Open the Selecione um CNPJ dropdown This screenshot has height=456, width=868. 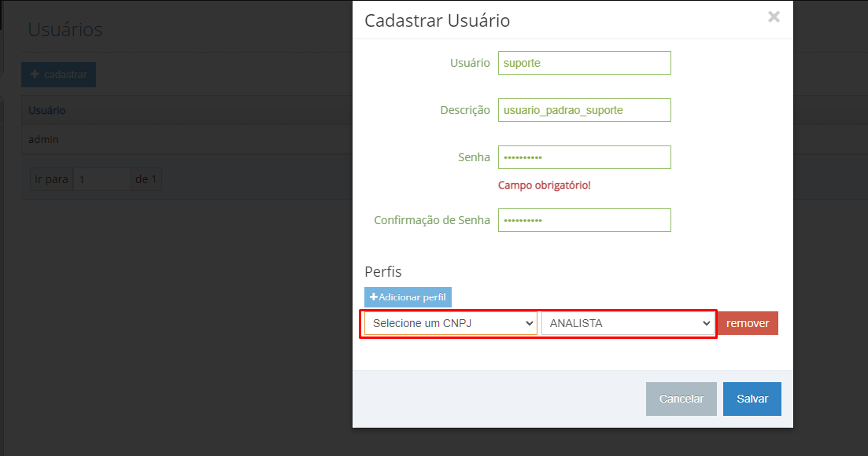point(451,323)
